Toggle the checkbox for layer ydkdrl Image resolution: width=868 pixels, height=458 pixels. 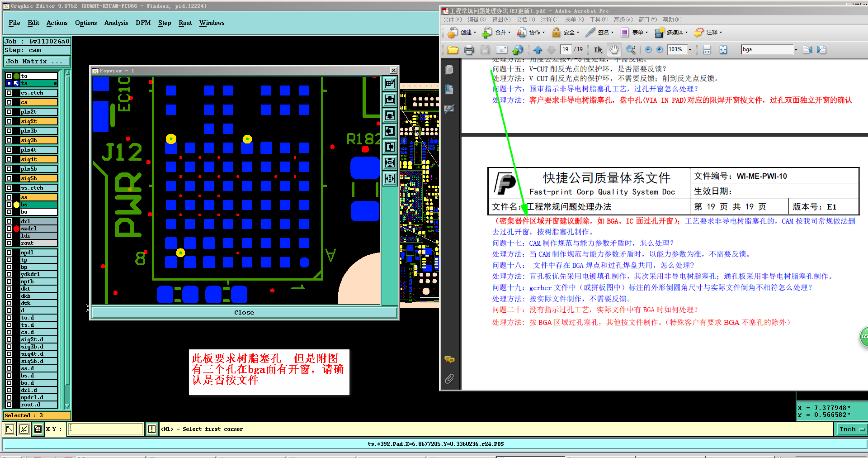coord(9,274)
